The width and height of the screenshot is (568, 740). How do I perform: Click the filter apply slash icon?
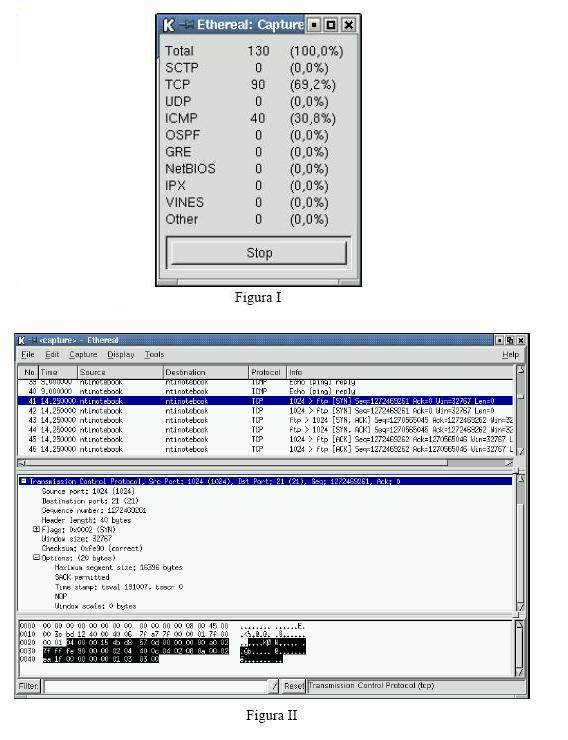(x=274, y=686)
